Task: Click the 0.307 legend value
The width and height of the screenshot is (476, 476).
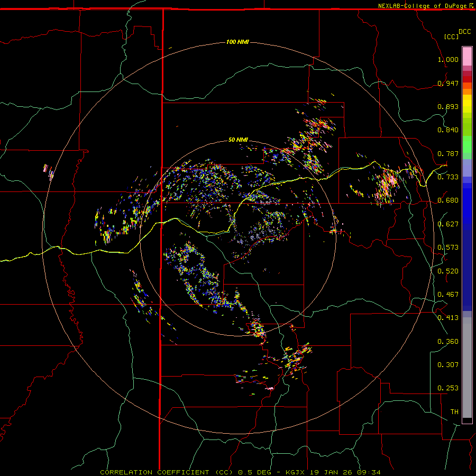Action: click(448, 365)
